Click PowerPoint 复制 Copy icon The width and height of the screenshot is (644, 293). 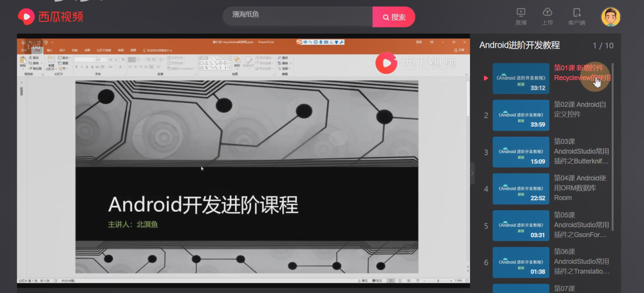[x=35, y=63]
